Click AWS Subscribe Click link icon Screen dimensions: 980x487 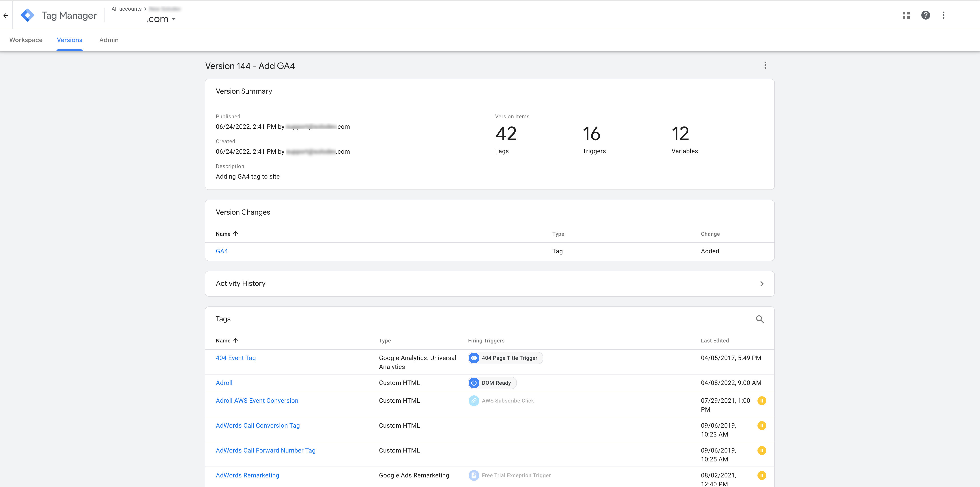(474, 401)
